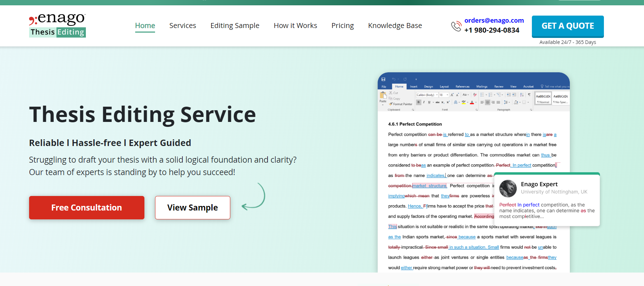Click the GET A QUOTE button
This screenshot has height=286, width=644.
pyautogui.click(x=568, y=26)
